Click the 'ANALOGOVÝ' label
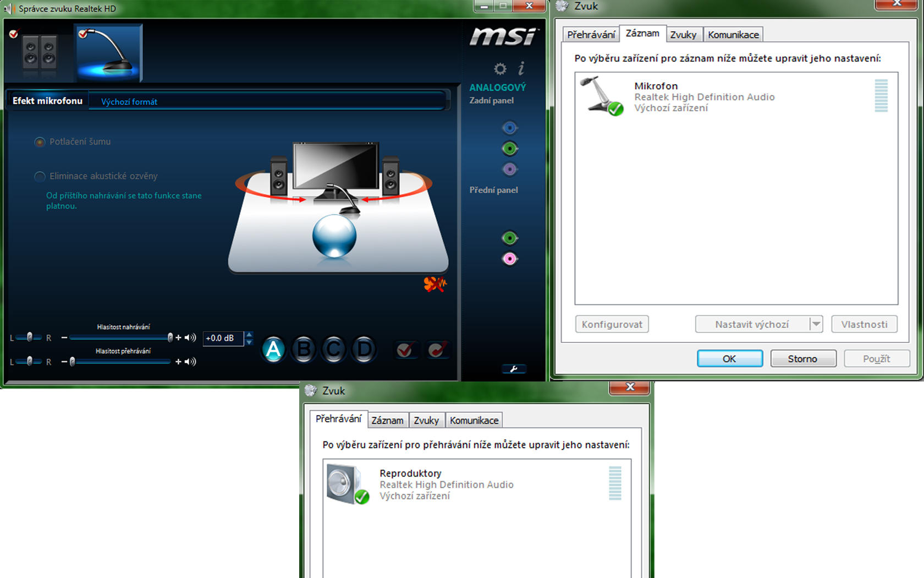The image size is (924, 578). (x=498, y=88)
